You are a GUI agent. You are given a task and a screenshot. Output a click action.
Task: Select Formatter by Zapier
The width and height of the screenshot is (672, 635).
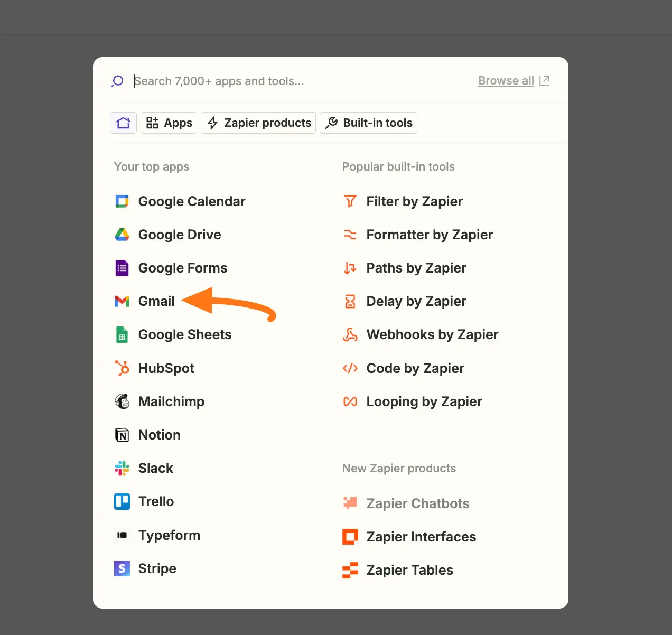[x=429, y=235]
